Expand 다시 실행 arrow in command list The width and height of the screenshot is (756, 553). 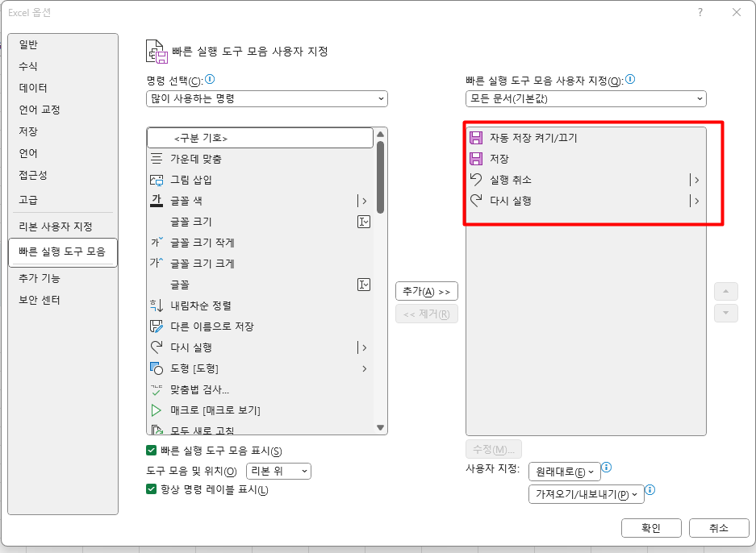[x=364, y=347]
